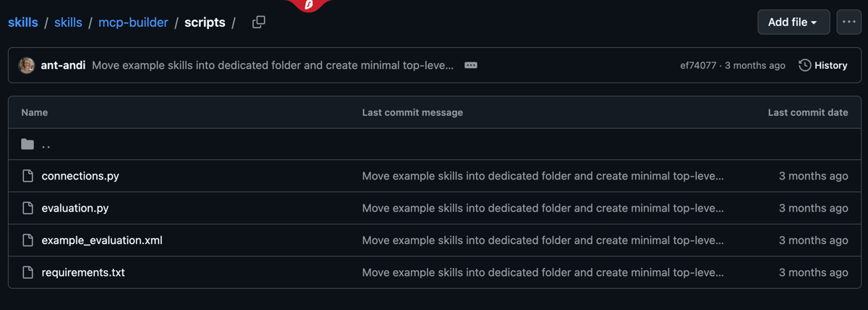Expand the full commit message ellipsis
868x310 pixels.
click(471, 65)
